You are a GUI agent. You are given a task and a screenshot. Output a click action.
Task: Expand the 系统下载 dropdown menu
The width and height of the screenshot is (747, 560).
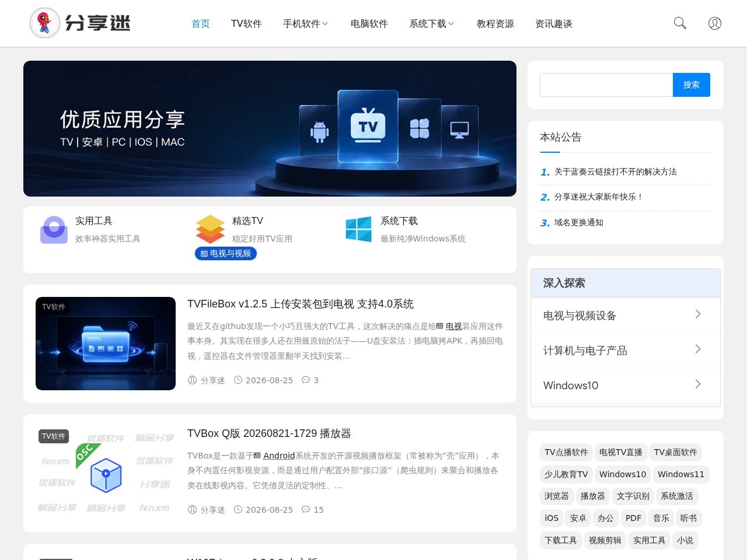point(451,24)
